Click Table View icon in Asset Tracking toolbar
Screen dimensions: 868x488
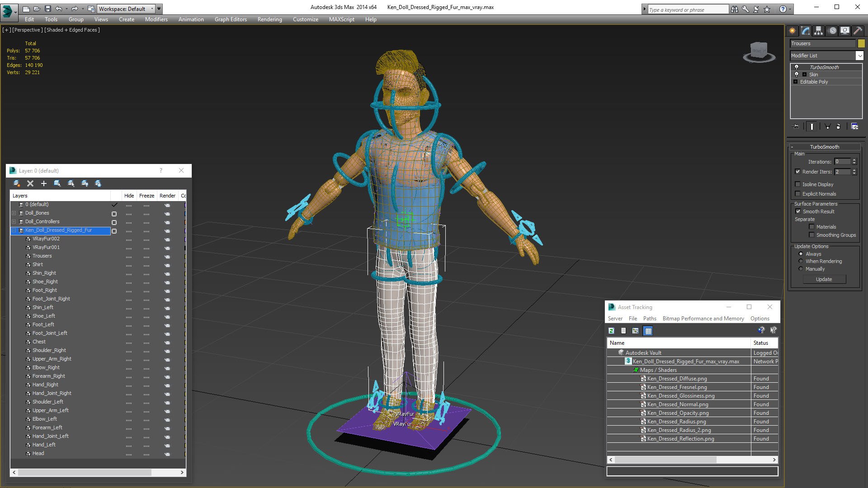pos(648,331)
